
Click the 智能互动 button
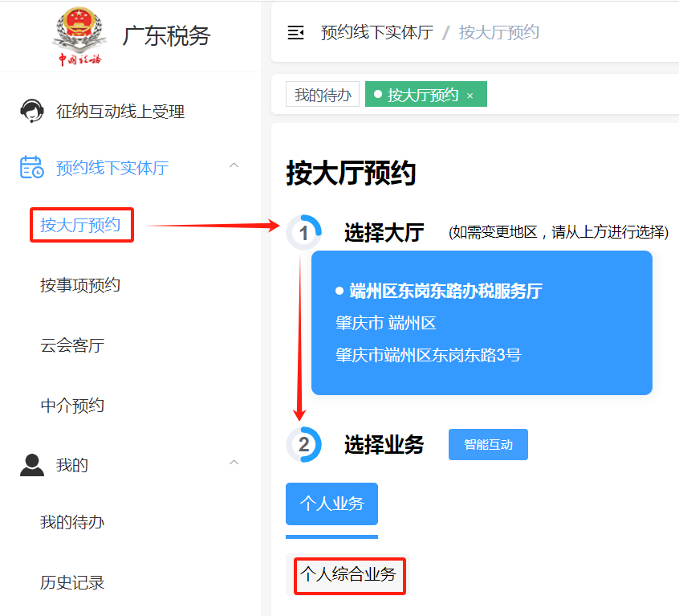[x=488, y=444]
